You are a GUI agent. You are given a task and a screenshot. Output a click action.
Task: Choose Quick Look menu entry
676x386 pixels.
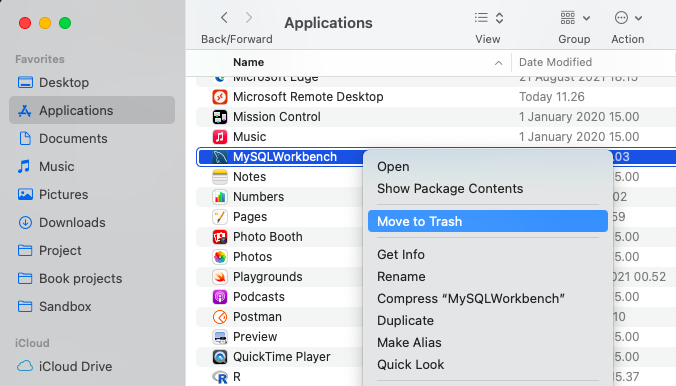(x=488, y=364)
